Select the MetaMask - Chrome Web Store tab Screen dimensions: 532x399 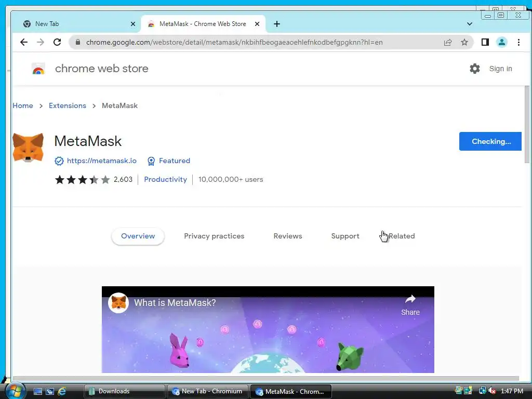(x=203, y=24)
